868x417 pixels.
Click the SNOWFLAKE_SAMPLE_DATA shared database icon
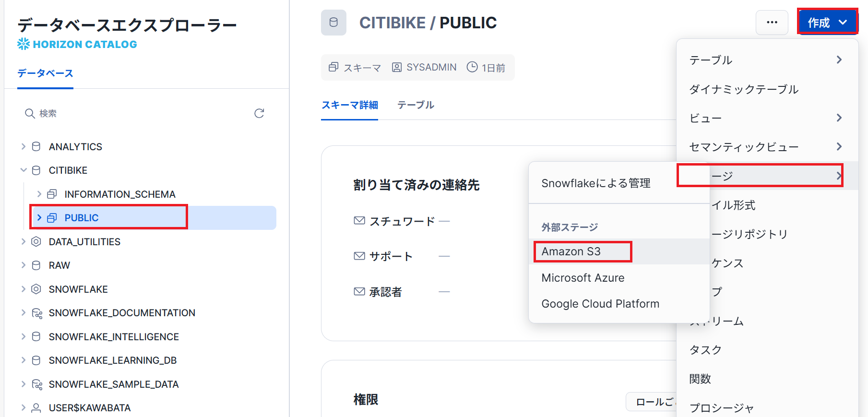[x=37, y=384]
